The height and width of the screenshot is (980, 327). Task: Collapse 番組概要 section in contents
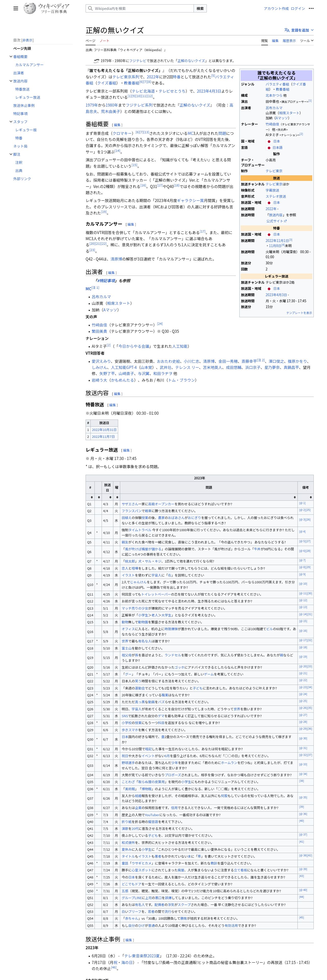11,57
